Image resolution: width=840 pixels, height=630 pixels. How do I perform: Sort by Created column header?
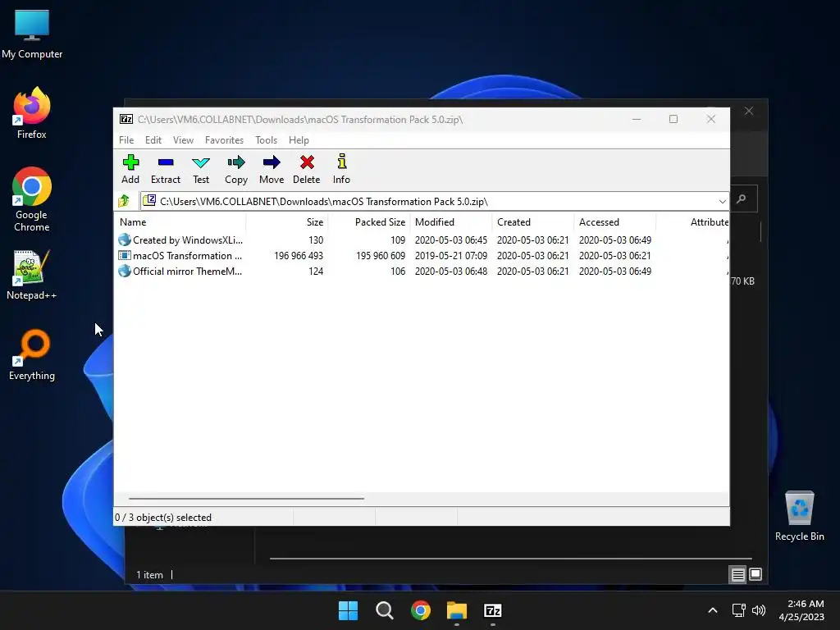(533, 221)
